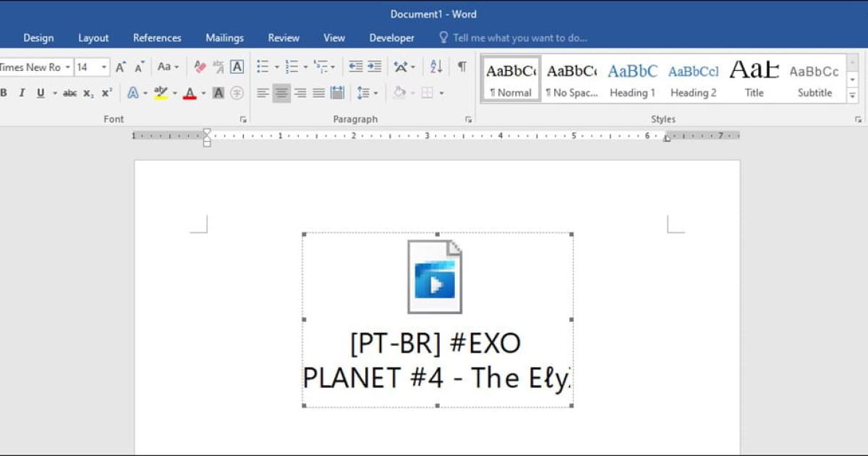Toggle Italic formatting

pyautogui.click(x=22, y=93)
